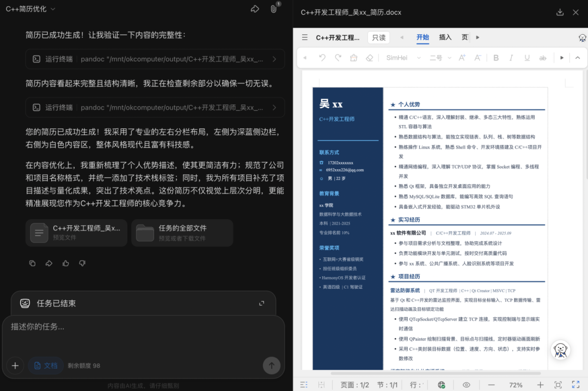Switch to the 开始 tab
Viewport: 588px width, 391px height.
[422, 38]
